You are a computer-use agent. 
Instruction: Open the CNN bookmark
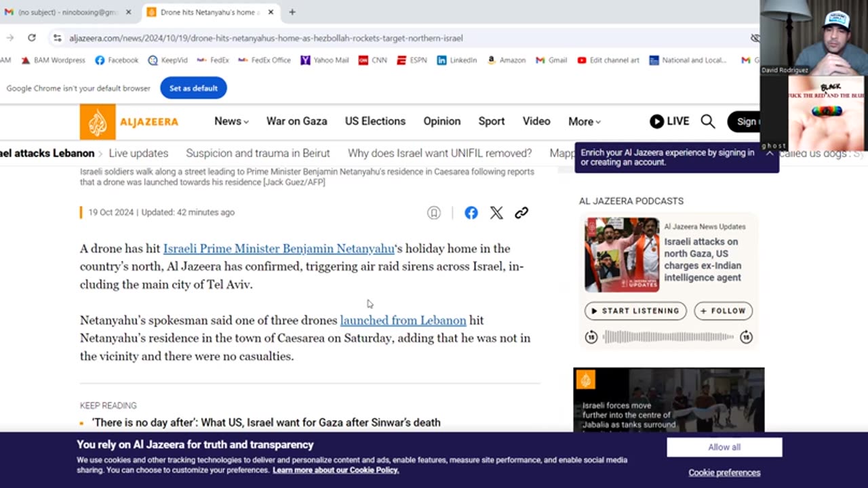tap(373, 60)
